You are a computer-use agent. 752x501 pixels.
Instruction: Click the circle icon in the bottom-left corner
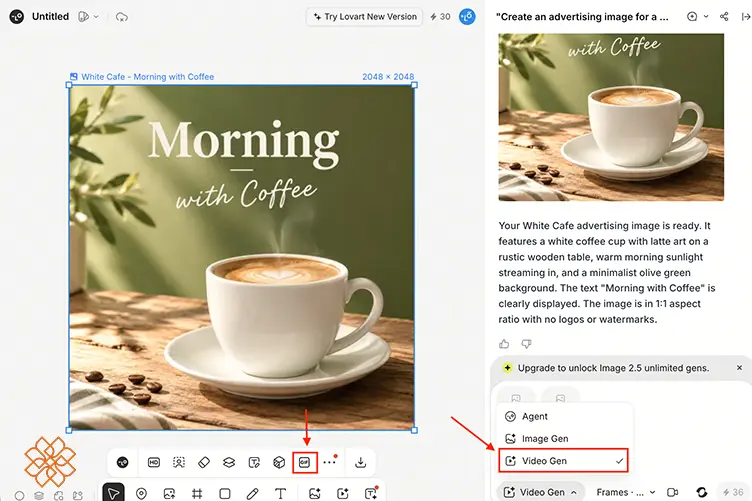pos(20,496)
